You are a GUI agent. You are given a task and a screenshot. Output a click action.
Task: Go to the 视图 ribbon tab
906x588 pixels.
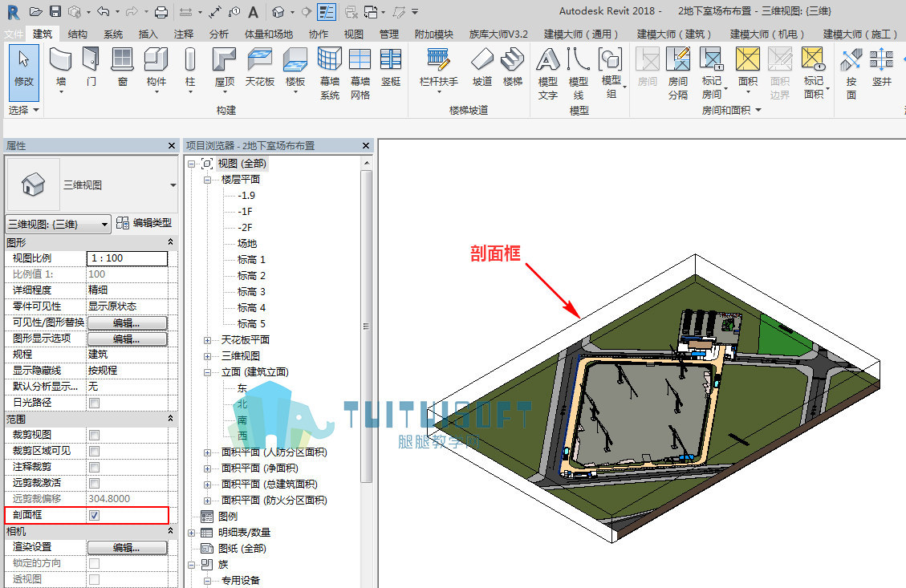tap(354, 34)
